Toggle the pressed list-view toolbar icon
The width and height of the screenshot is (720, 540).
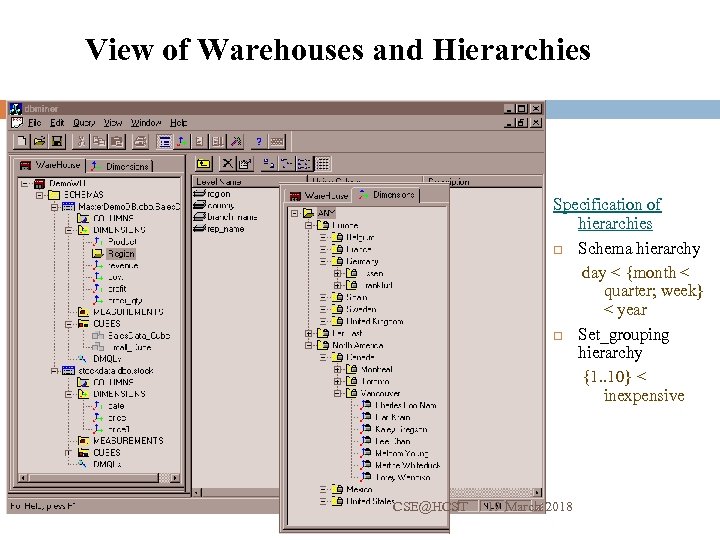coord(164,141)
